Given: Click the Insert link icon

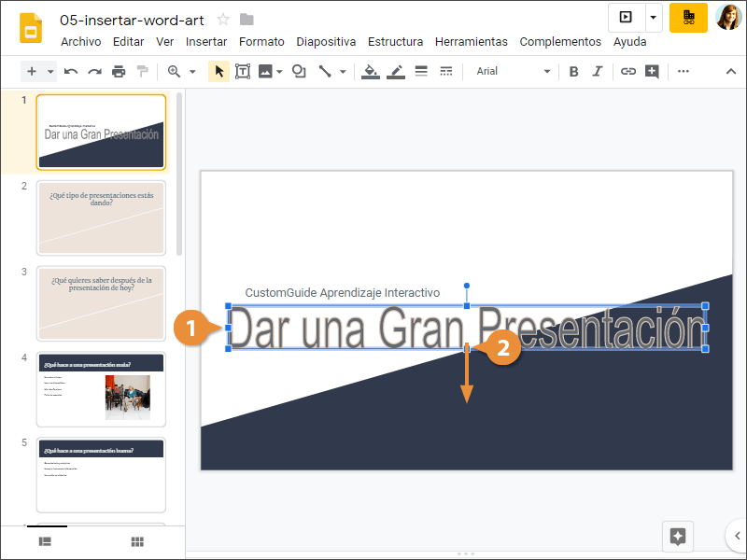Looking at the screenshot, I should [628, 71].
